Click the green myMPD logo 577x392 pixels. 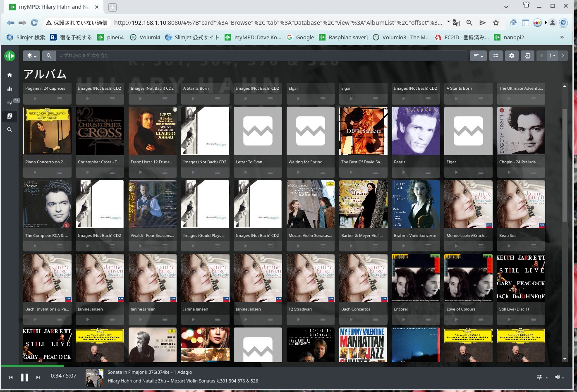point(10,55)
